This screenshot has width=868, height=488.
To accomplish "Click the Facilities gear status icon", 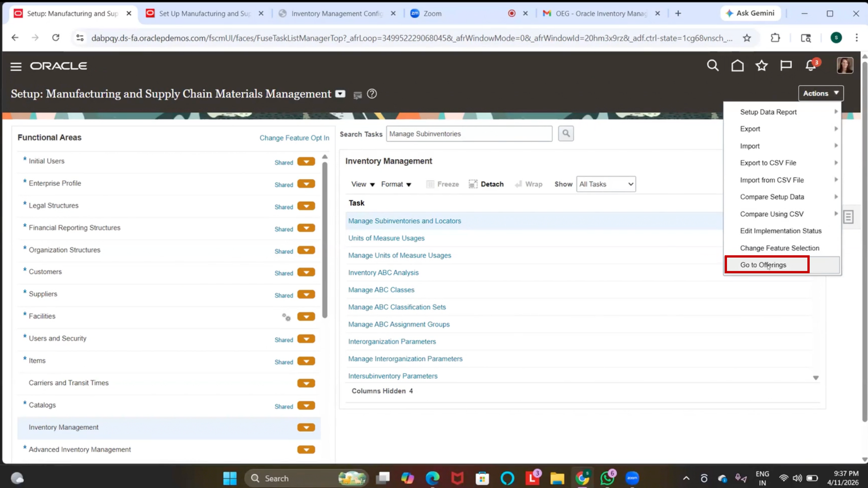I will [286, 317].
